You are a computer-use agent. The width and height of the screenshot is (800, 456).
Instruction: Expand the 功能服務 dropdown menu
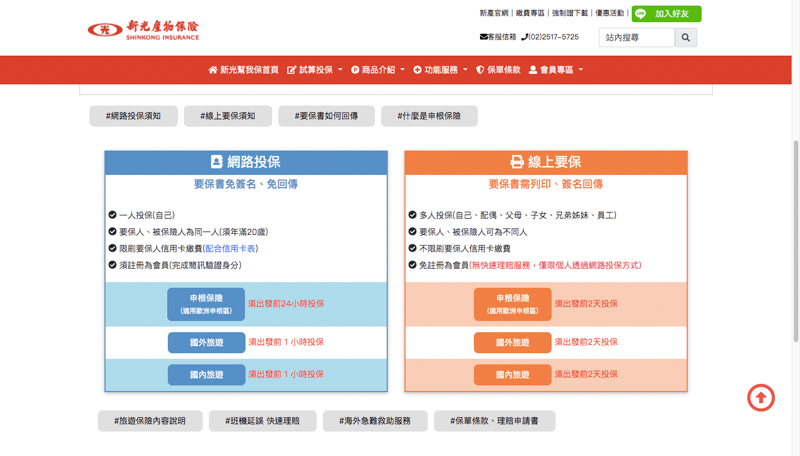click(440, 70)
